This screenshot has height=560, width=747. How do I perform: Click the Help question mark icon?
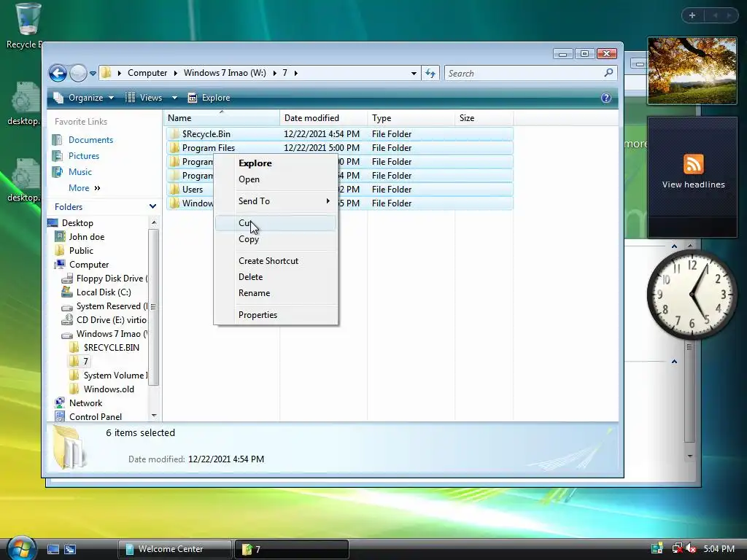(606, 98)
